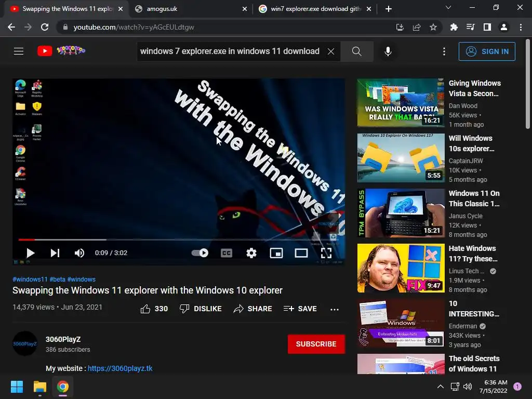Open File Explorer from taskbar
The width and height of the screenshot is (532, 399).
point(39,387)
